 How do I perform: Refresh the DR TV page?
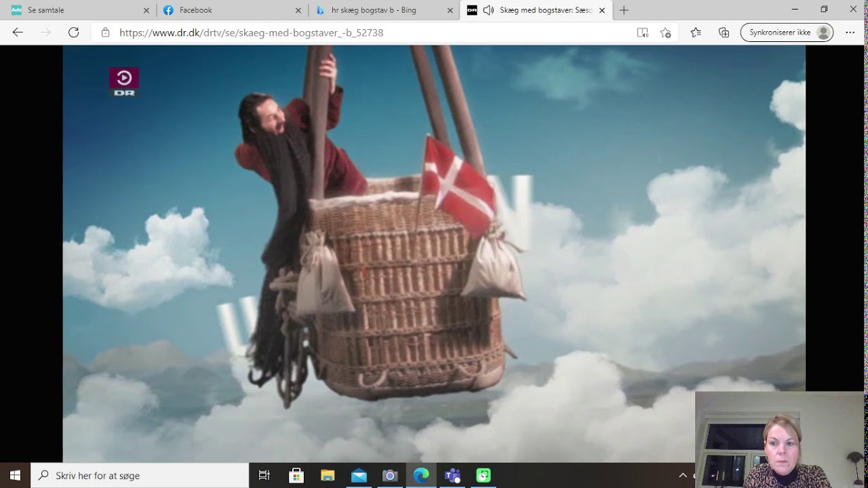click(x=74, y=33)
